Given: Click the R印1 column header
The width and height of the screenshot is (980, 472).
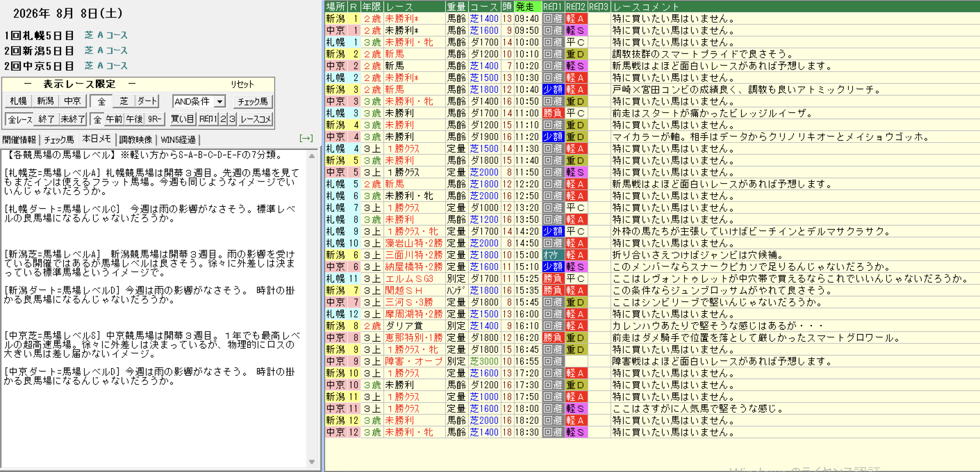Looking at the screenshot, I should coord(553,7).
